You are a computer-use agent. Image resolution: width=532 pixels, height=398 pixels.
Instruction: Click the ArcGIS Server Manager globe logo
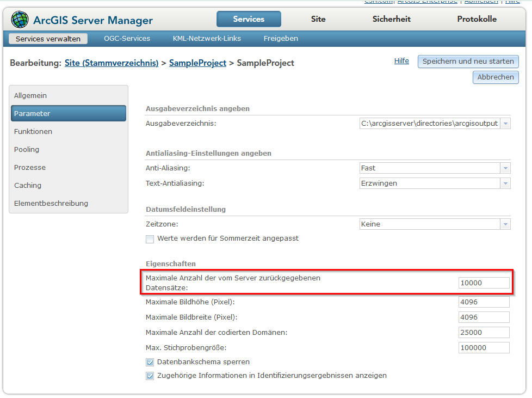pyautogui.click(x=20, y=19)
